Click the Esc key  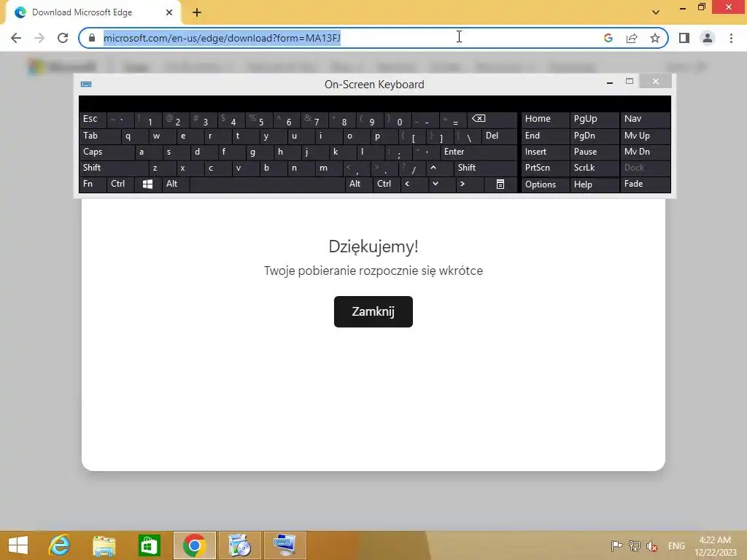[x=93, y=119]
